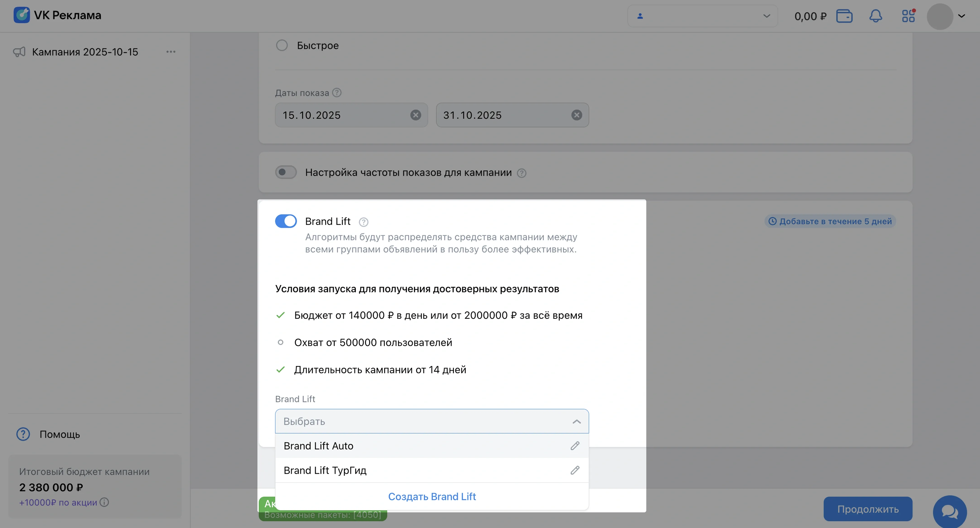Choose Brand Lift ТурГид option
980x528 pixels.
tap(325, 471)
